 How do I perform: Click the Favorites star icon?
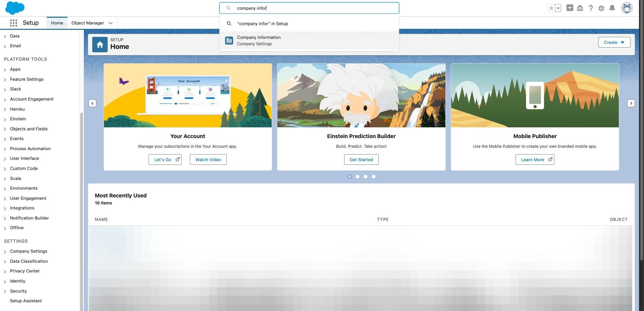[551, 8]
